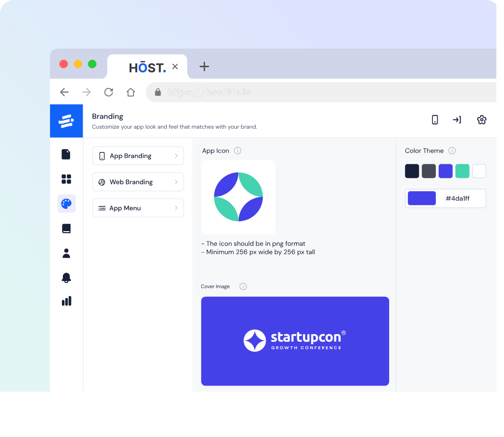Open the user profile icon in sidebar
Screen dimensions: 504x437
point(66,253)
